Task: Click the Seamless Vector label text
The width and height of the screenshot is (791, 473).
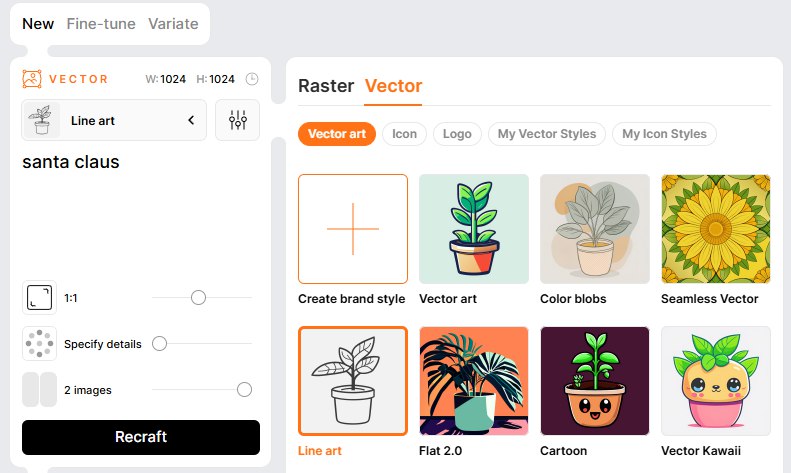Action: (x=709, y=299)
